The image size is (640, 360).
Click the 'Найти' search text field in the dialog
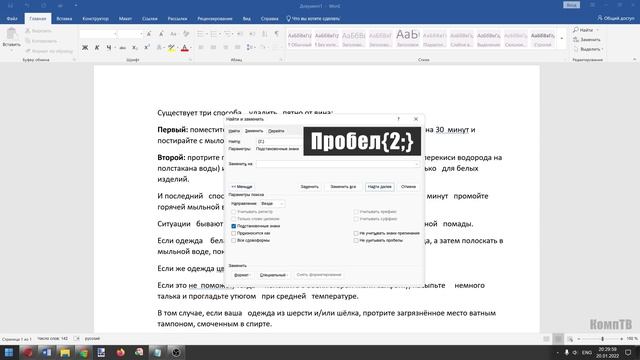click(280, 141)
